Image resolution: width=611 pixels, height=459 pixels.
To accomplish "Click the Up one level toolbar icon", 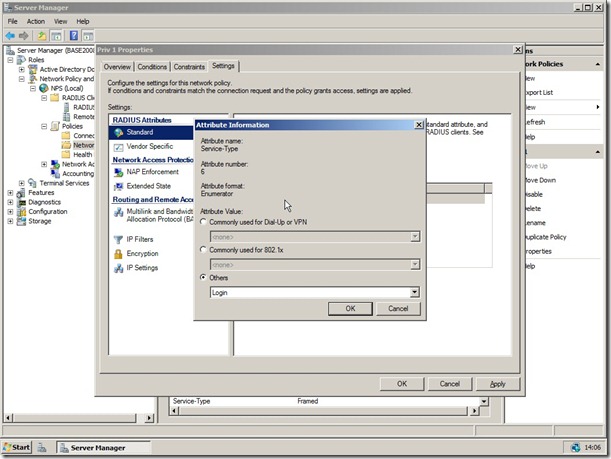I will coord(42,36).
